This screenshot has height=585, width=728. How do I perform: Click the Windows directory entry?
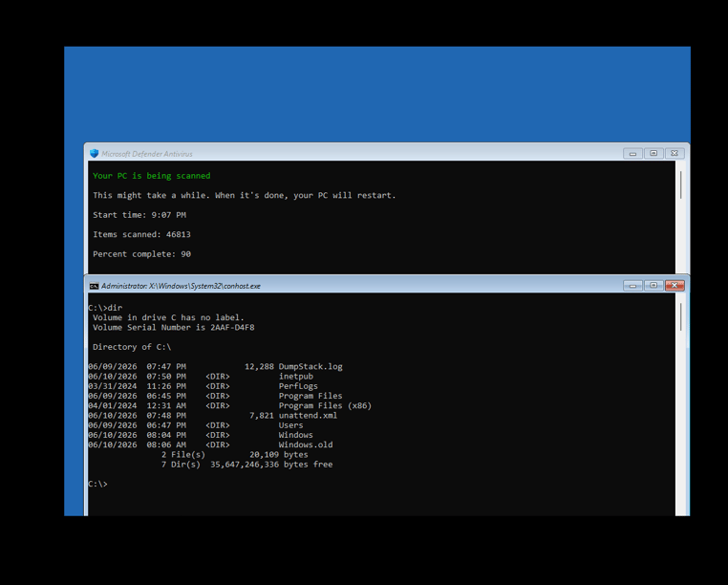(x=201, y=435)
